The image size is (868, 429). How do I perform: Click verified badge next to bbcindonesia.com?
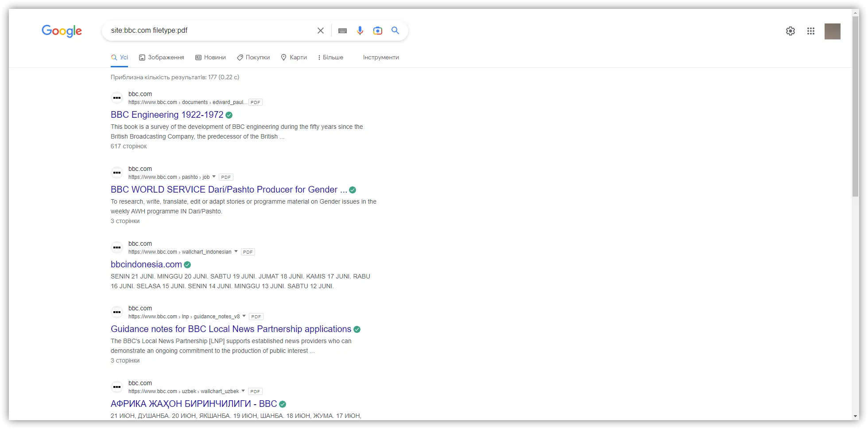click(187, 265)
